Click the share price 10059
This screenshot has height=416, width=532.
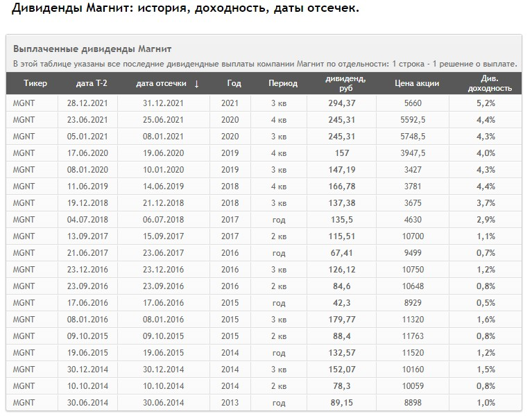coord(413,385)
